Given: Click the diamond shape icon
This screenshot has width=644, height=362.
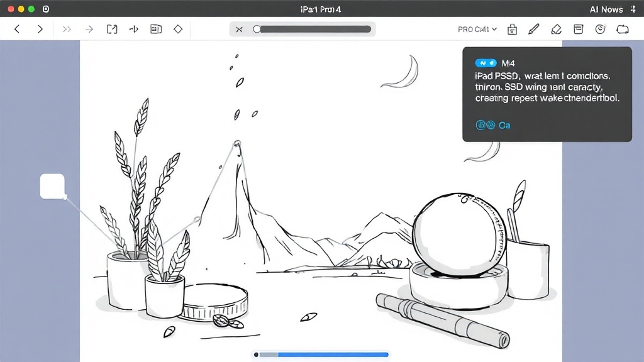Looking at the screenshot, I should [x=178, y=29].
